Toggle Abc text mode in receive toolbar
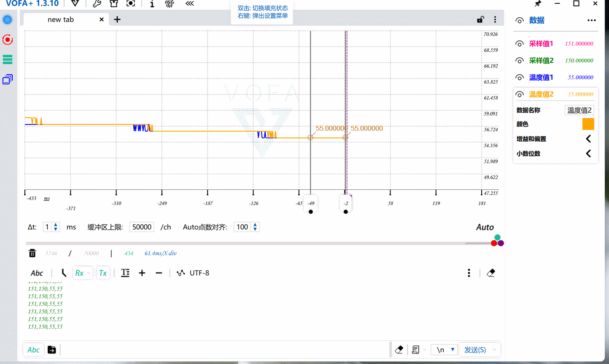This screenshot has width=609, height=364. (x=37, y=273)
